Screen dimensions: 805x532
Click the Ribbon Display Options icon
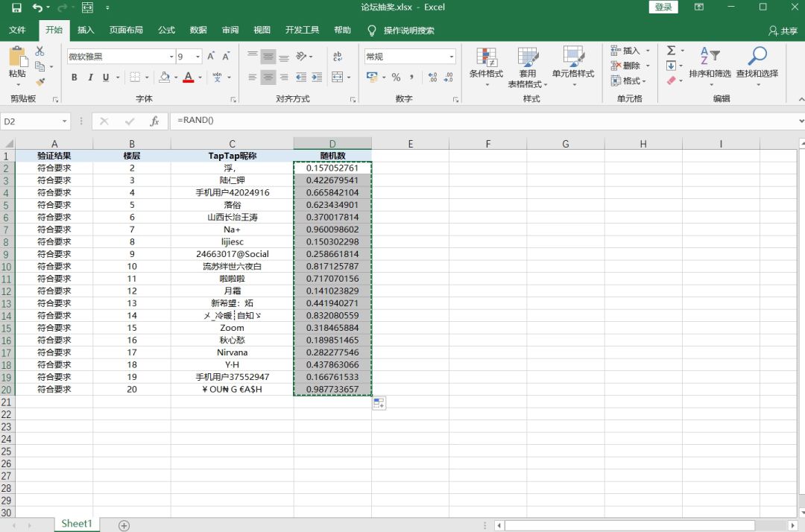[698, 7]
